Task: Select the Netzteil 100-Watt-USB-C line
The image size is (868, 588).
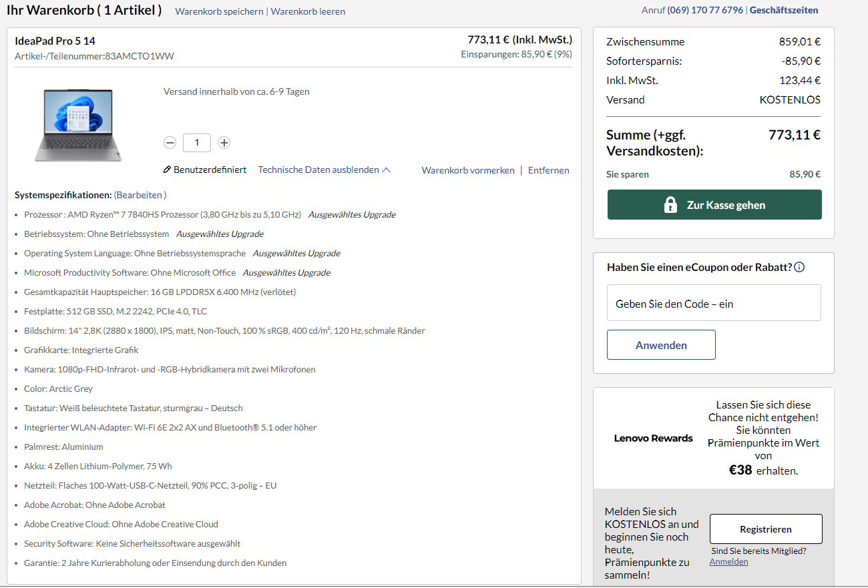Action: click(150, 485)
